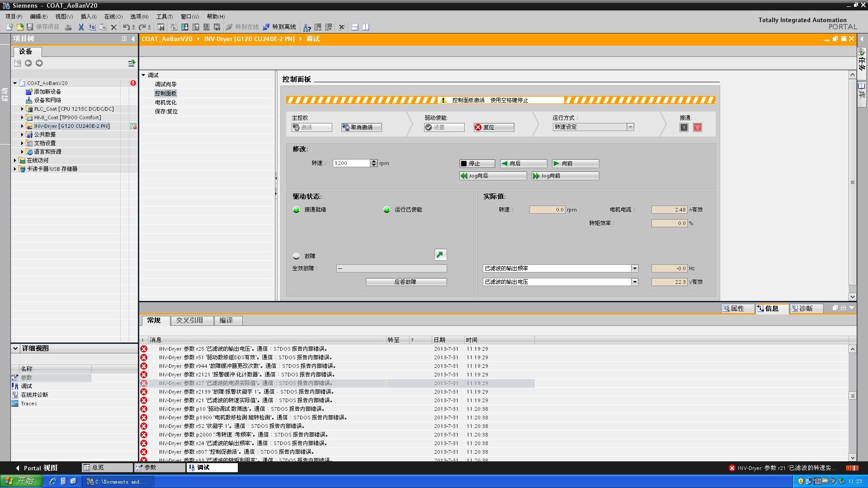Switch to the 交叉引用 tab

pyautogui.click(x=189, y=320)
